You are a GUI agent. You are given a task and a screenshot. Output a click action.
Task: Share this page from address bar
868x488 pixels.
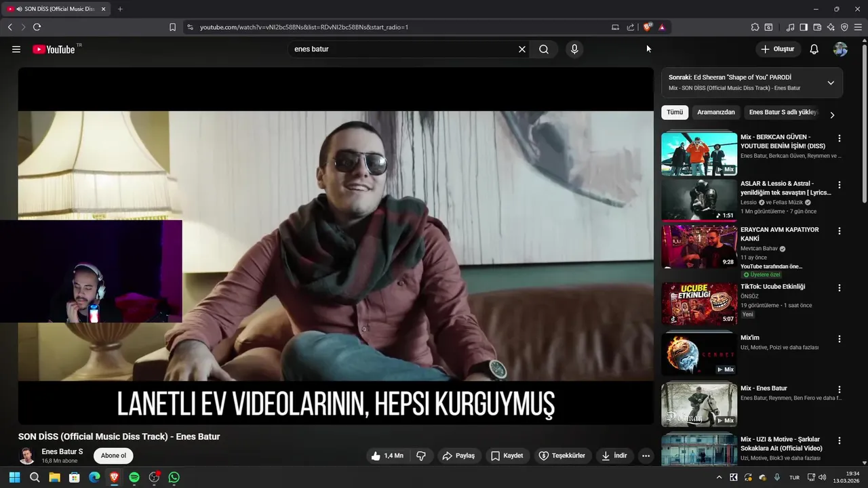(x=631, y=27)
